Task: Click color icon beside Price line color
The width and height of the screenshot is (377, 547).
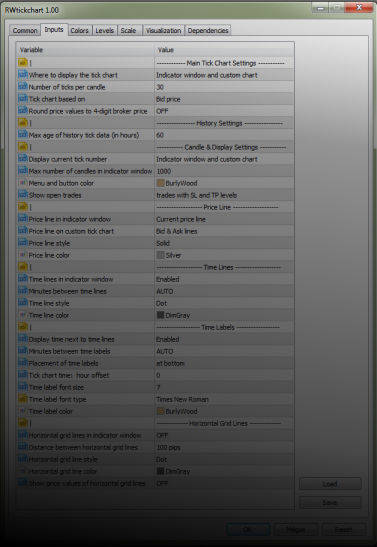Action: tap(23, 255)
